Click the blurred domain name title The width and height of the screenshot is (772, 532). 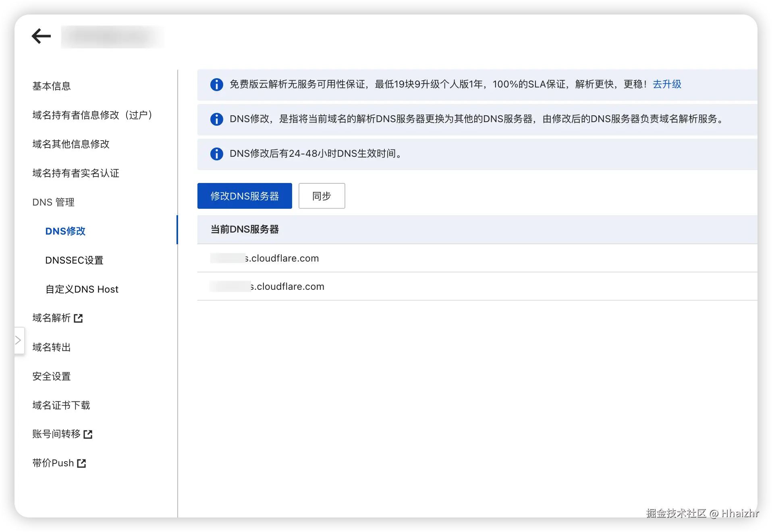pyautogui.click(x=112, y=37)
